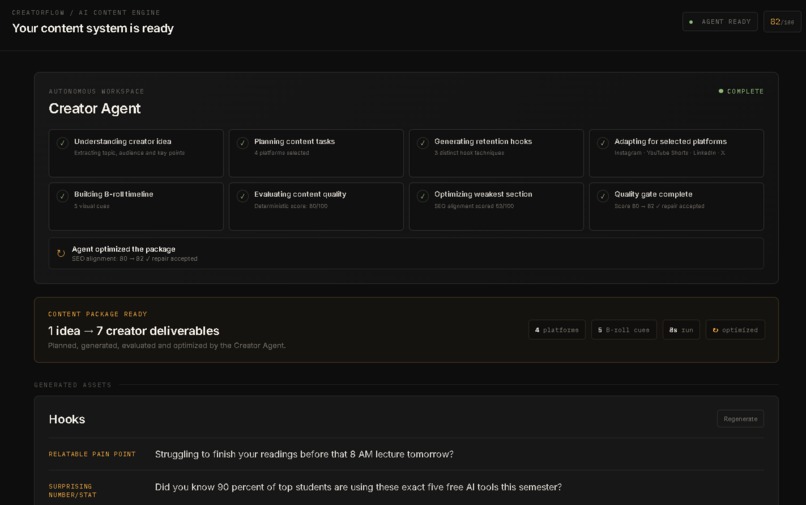
Task: Click the Score 80 → 82 repair accepted subtitle
Action: 660,206
